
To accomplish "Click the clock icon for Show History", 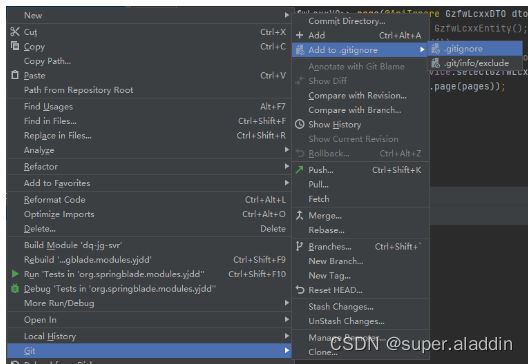I will coord(300,124).
